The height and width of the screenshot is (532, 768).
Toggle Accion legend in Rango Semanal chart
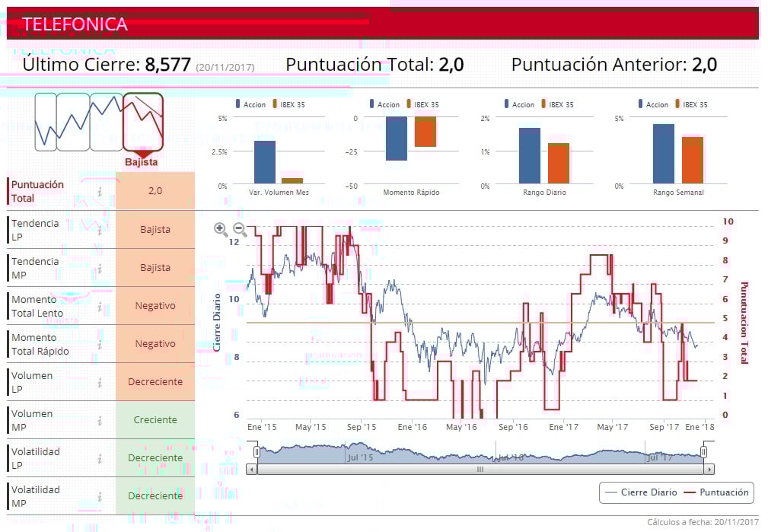click(x=653, y=104)
